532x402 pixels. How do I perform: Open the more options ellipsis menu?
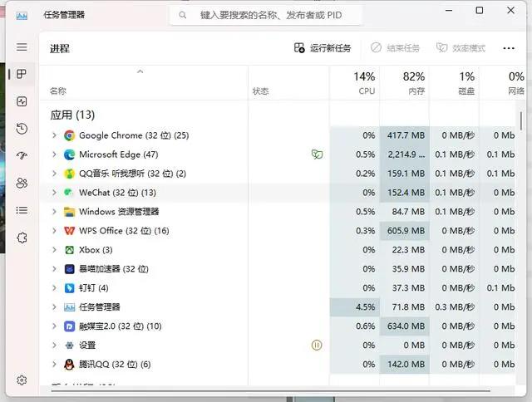pos(509,48)
